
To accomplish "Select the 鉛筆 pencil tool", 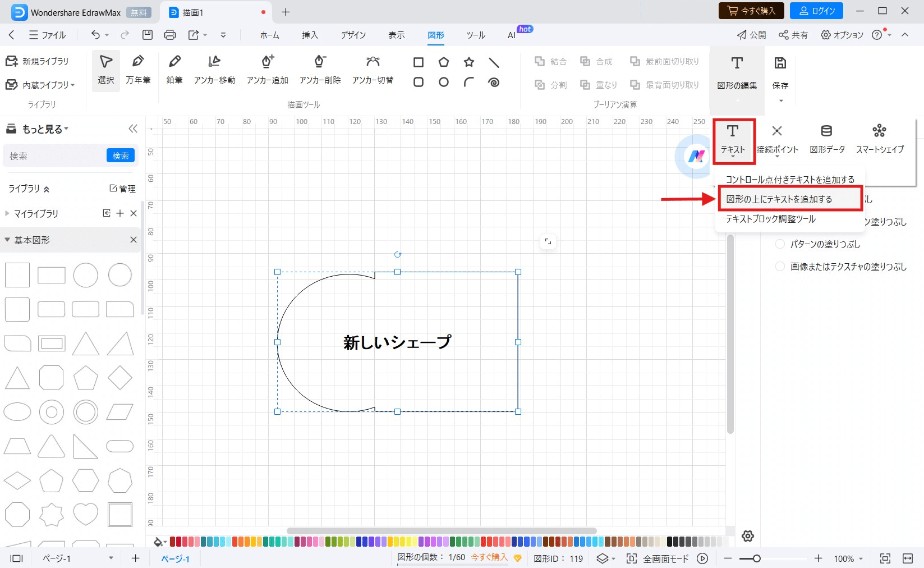I will [174, 70].
